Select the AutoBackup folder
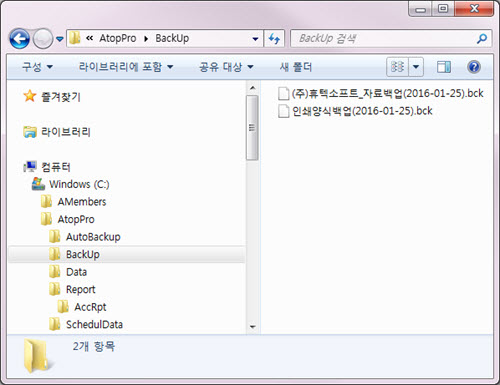500x385 pixels. pos(93,237)
